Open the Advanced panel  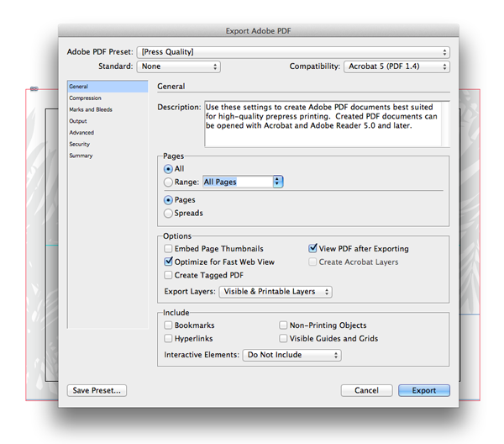point(108,133)
